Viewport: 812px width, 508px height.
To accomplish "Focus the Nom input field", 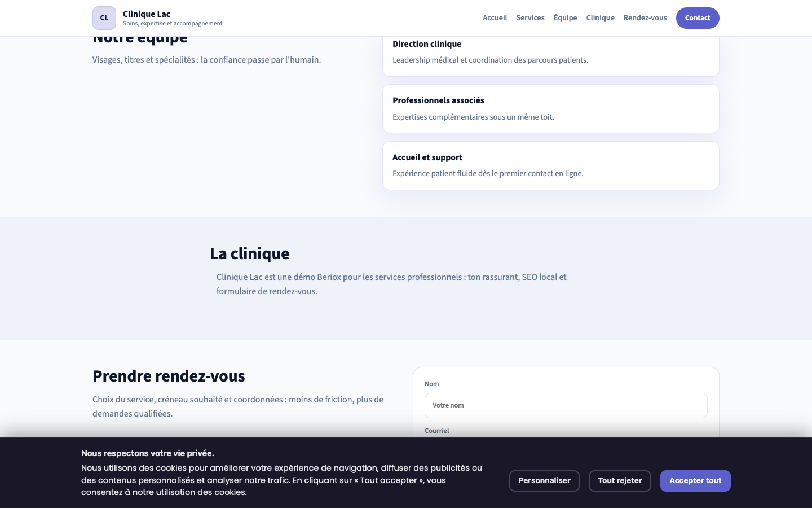I will (566, 405).
